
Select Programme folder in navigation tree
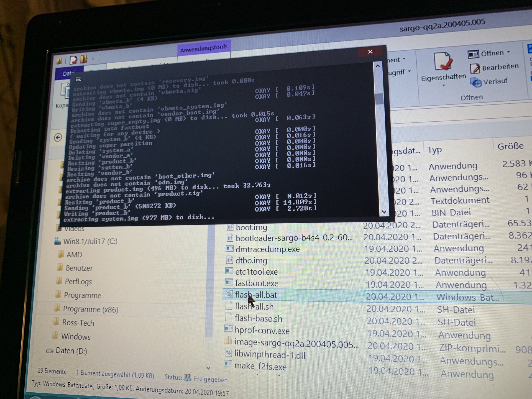83,295
